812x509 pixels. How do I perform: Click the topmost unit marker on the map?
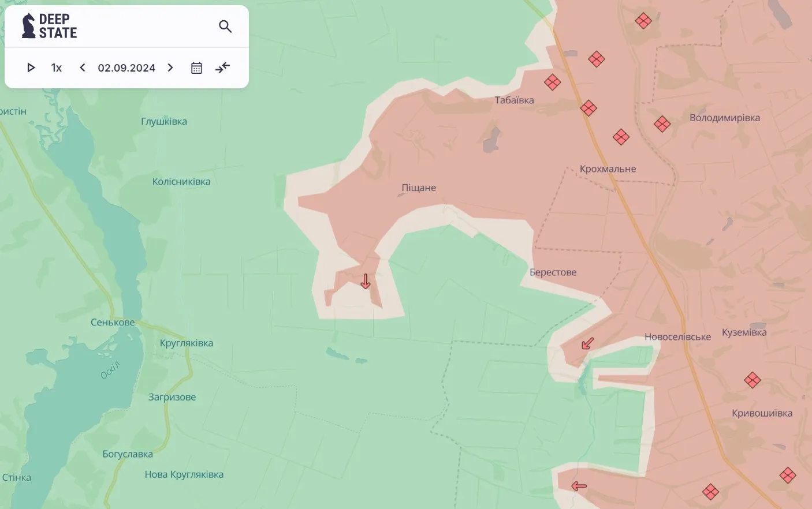coord(643,21)
